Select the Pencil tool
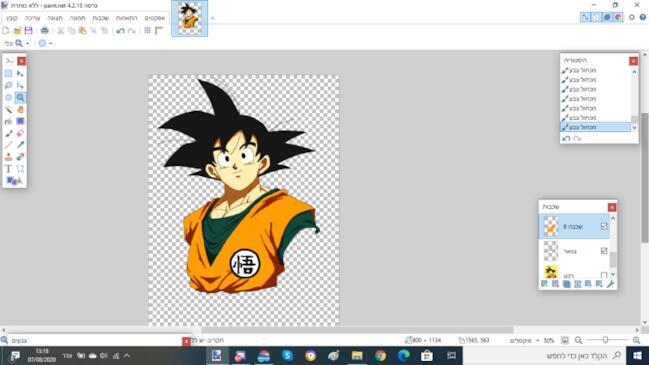649x365 pixels. 8,145
